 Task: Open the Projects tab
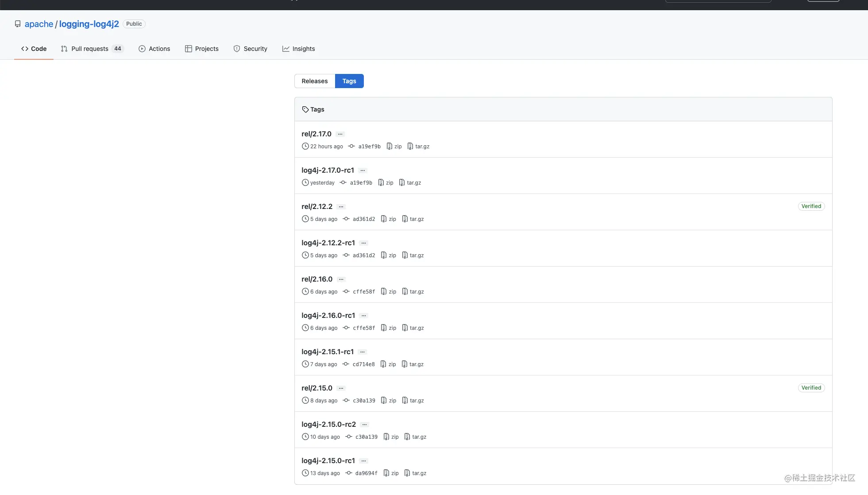(x=202, y=49)
